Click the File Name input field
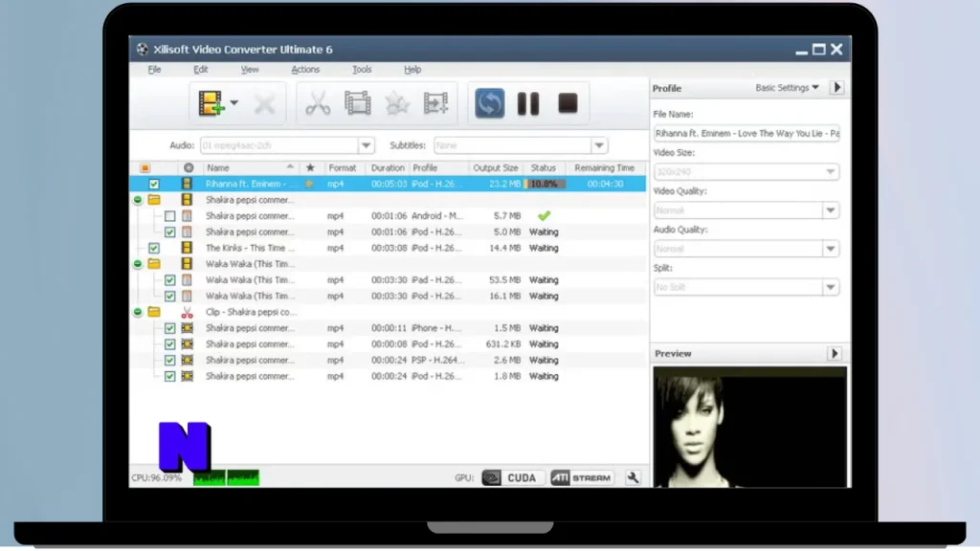 point(746,133)
